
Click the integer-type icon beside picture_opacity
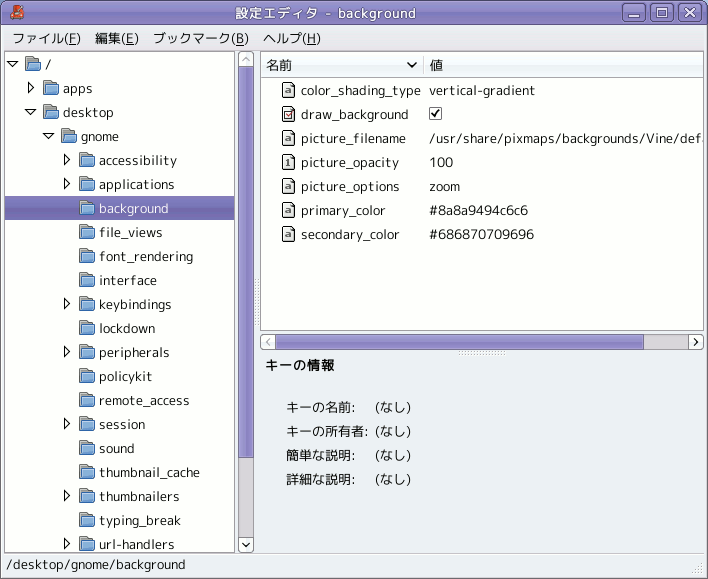tap(289, 162)
